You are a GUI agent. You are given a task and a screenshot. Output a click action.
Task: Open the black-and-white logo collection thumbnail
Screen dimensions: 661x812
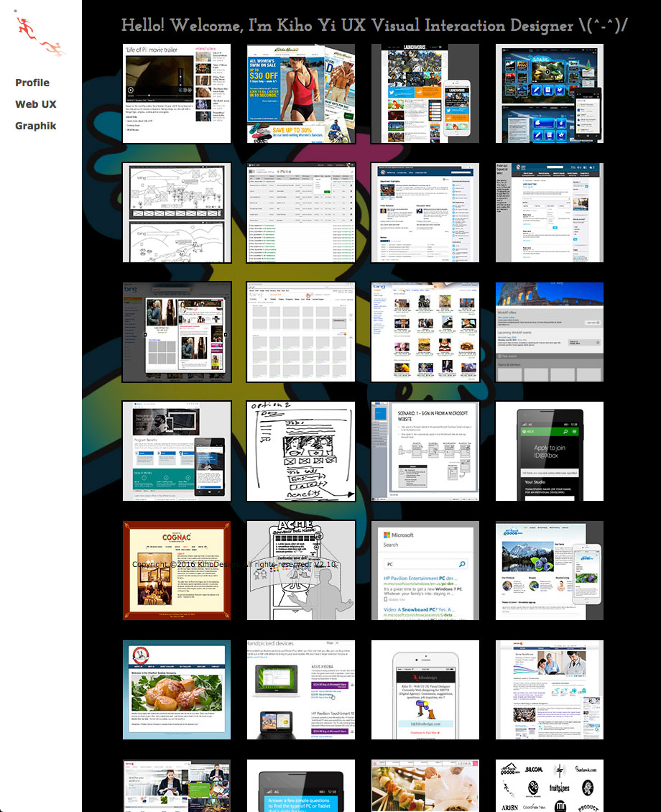point(549,785)
